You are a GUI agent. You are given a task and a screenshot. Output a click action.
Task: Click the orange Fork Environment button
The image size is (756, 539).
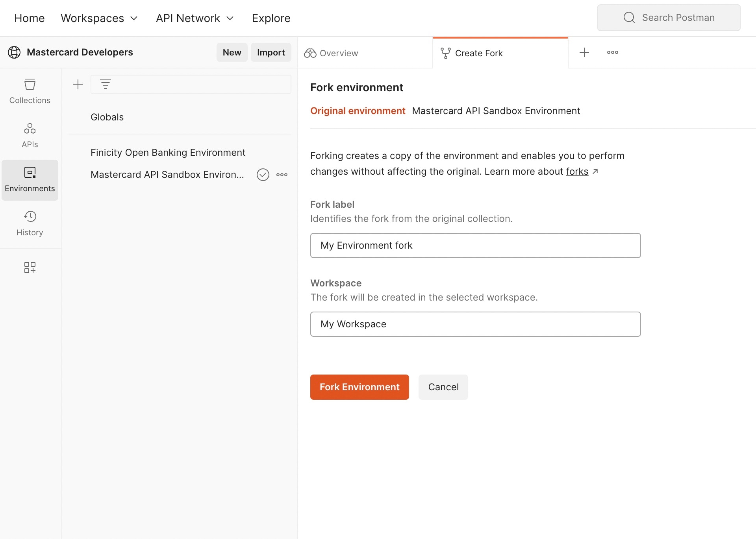359,387
